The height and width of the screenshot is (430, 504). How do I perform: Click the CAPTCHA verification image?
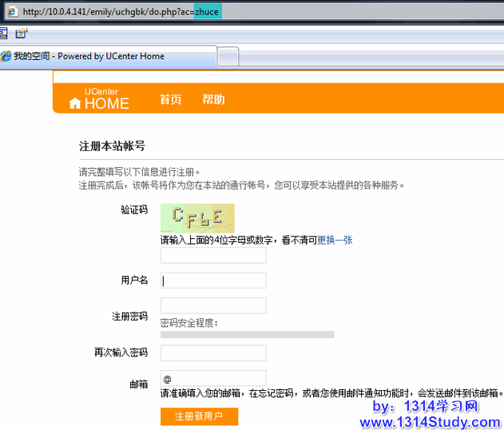197,218
